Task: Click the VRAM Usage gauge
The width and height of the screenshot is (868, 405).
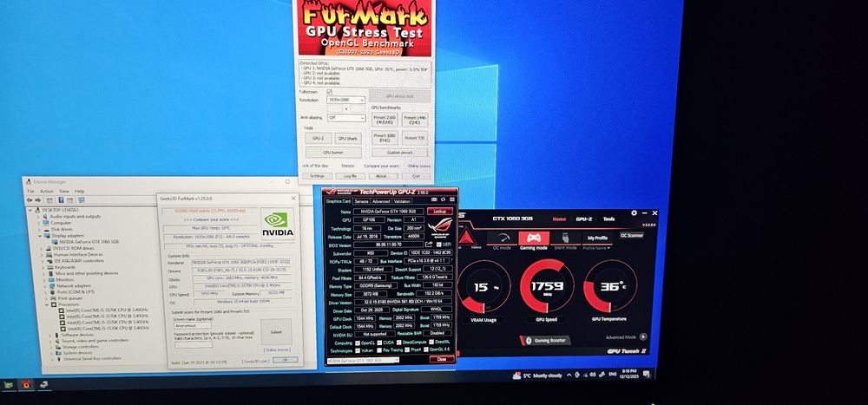Action: click(x=483, y=286)
